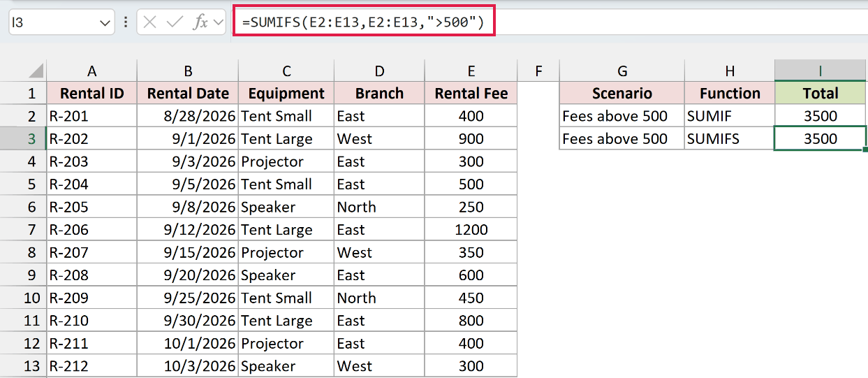Click the Equipment header cell
The image size is (868, 378).
pyautogui.click(x=286, y=93)
